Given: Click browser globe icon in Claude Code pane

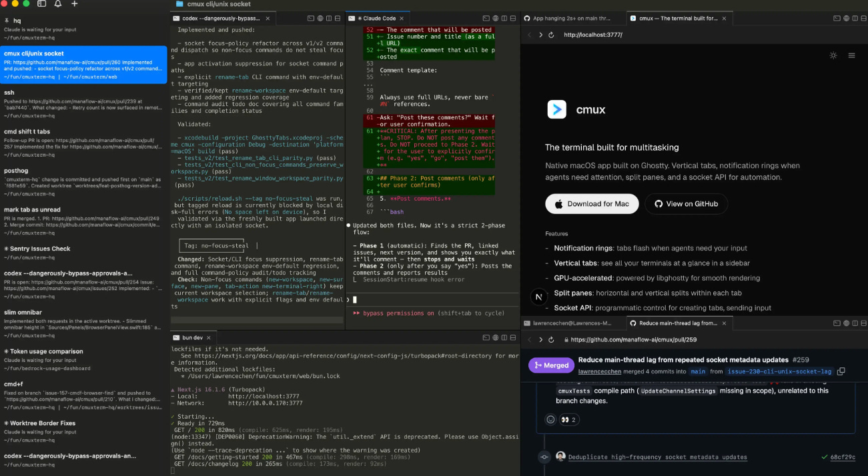Looking at the screenshot, I should [496, 19].
